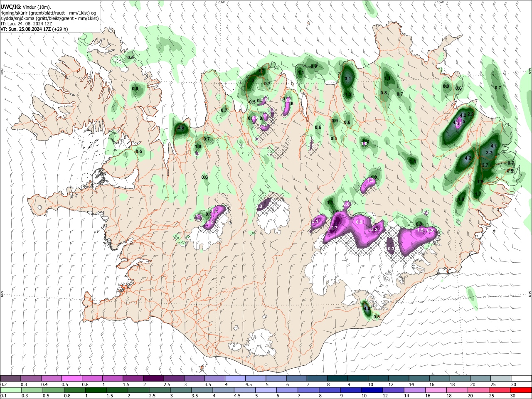This screenshot has width=532, height=399.
Task: Click the 4.1 precipitation value in the east
Action: [x=494, y=146]
